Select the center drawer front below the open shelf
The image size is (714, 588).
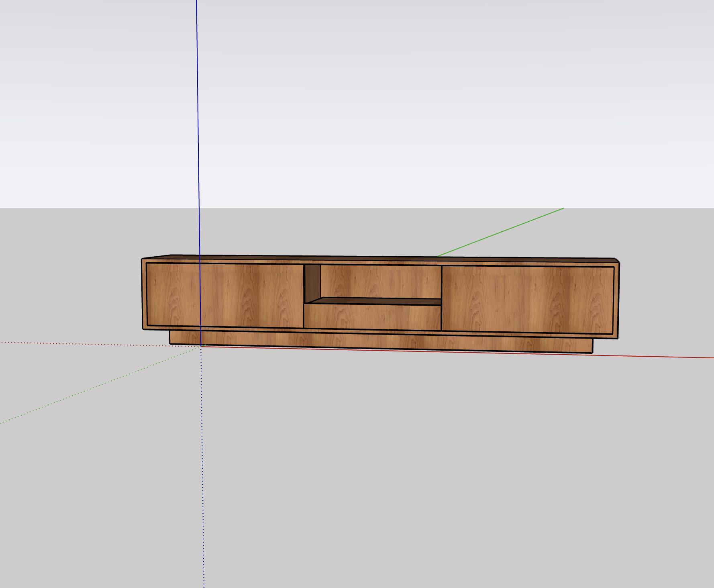[372, 317]
